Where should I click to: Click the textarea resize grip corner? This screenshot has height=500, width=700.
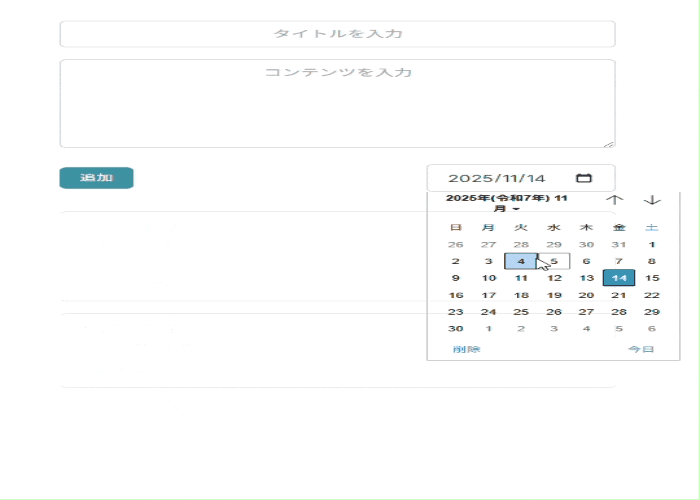tap(609, 144)
